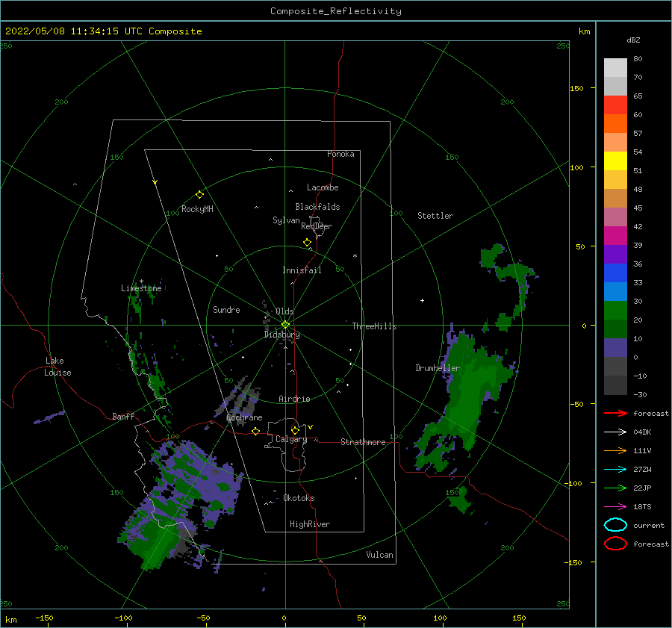This screenshot has height=628, width=672.
Task: Click the RedDeer city label
Action: click(x=317, y=226)
